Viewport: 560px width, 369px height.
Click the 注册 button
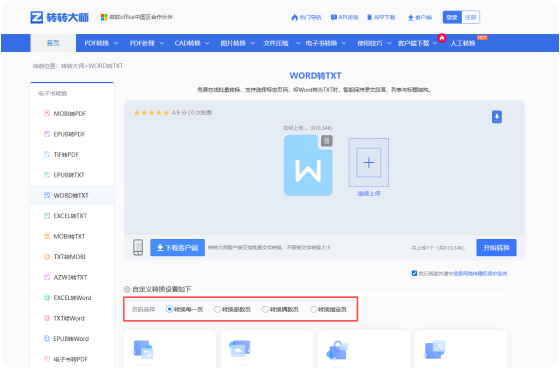click(x=470, y=17)
